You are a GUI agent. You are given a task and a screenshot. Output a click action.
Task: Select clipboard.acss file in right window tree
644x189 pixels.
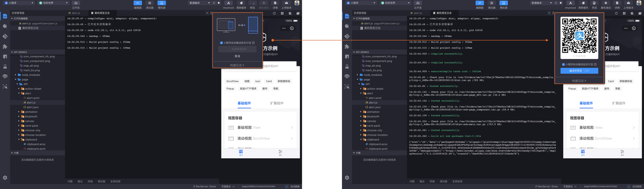click(x=378, y=144)
